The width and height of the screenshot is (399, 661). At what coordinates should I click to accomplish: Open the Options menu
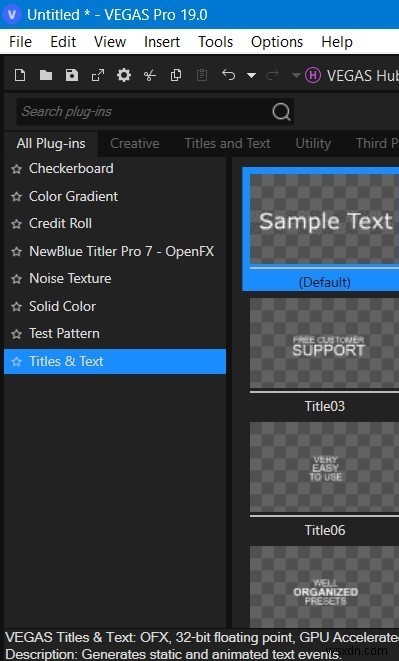pos(277,42)
